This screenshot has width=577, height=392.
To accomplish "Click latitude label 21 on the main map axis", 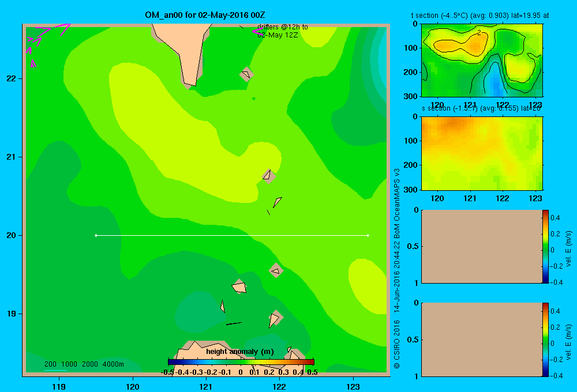I will (x=12, y=157).
